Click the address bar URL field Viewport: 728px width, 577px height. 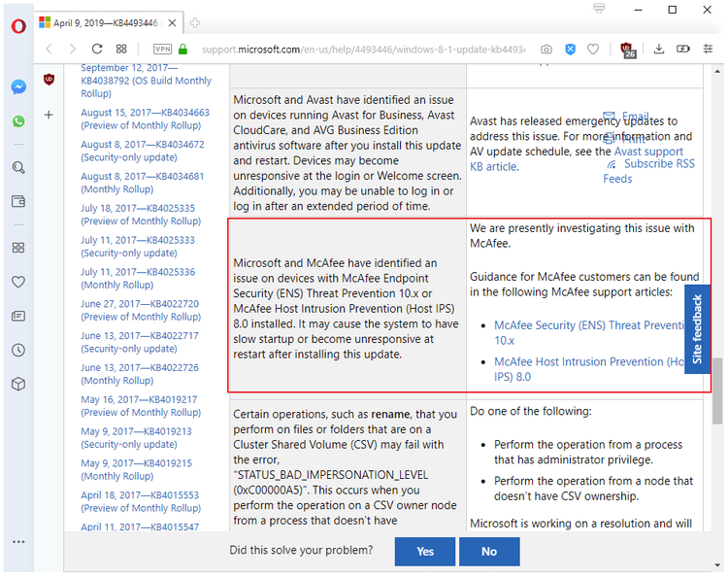coord(362,50)
